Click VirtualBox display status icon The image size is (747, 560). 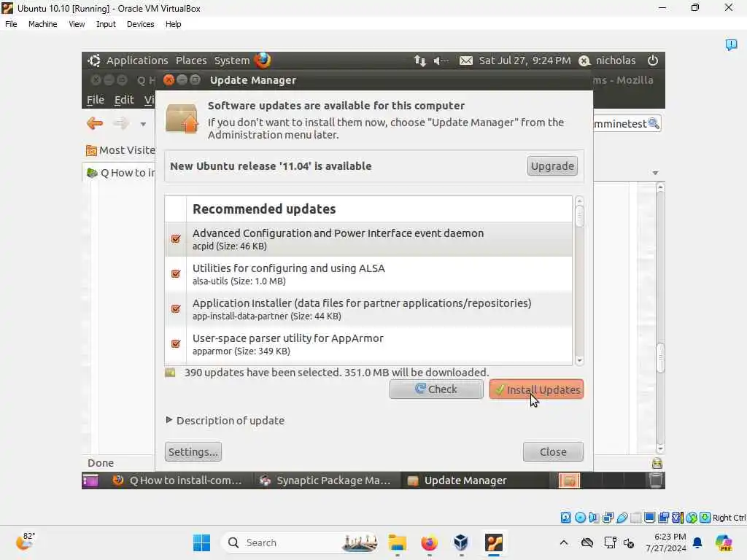[649, 518]
